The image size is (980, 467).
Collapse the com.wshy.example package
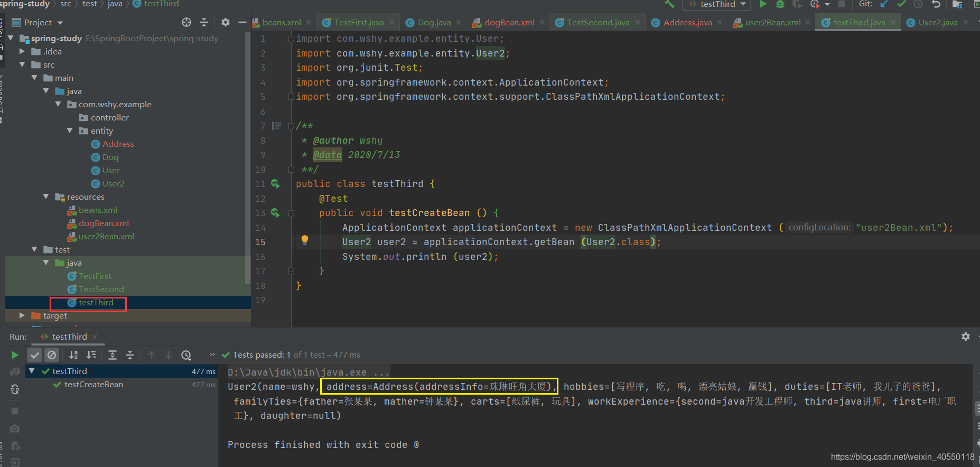(58, 104)
